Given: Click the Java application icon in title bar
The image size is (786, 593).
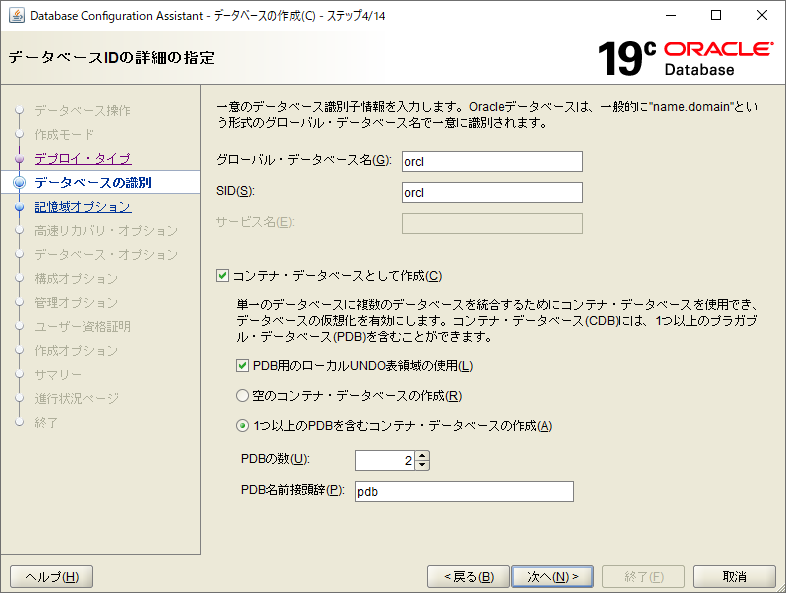Looking at the screenshot, I should (17, 16).
